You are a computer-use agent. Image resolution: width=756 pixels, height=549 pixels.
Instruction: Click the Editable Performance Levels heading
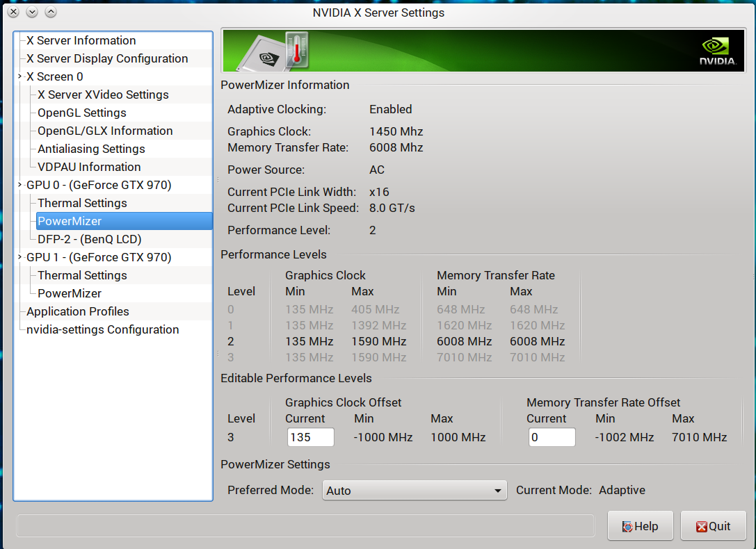[296, 378]
